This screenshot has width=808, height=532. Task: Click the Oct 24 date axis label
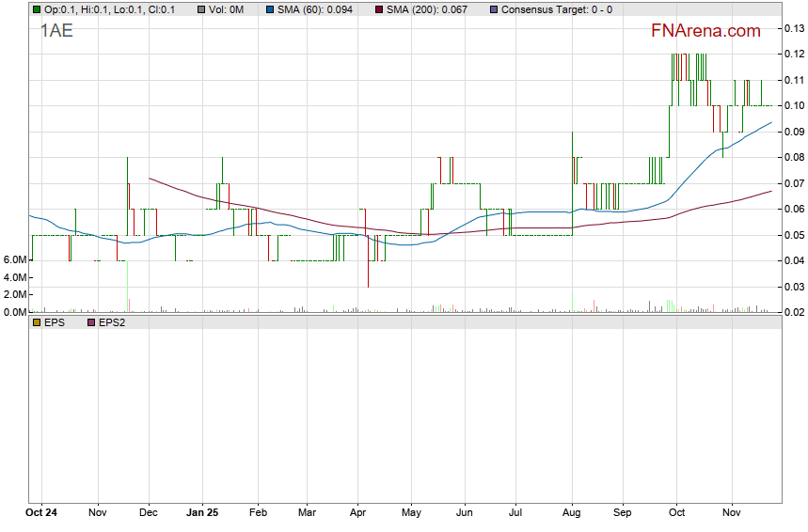click(x=41, y=513)
